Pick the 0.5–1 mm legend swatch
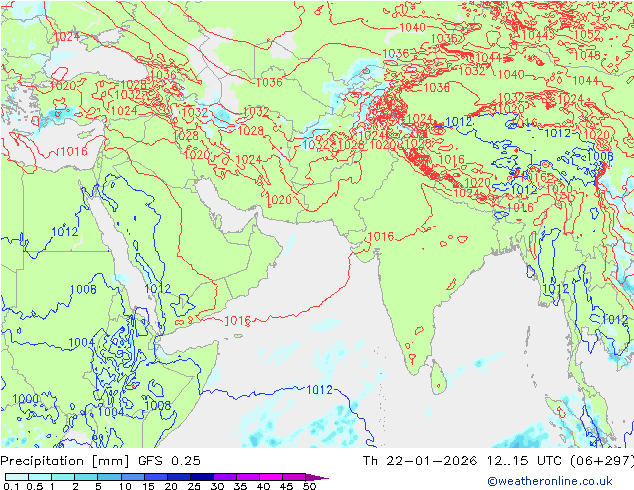Screen dimensions: 634x490 tap(40, 477)
